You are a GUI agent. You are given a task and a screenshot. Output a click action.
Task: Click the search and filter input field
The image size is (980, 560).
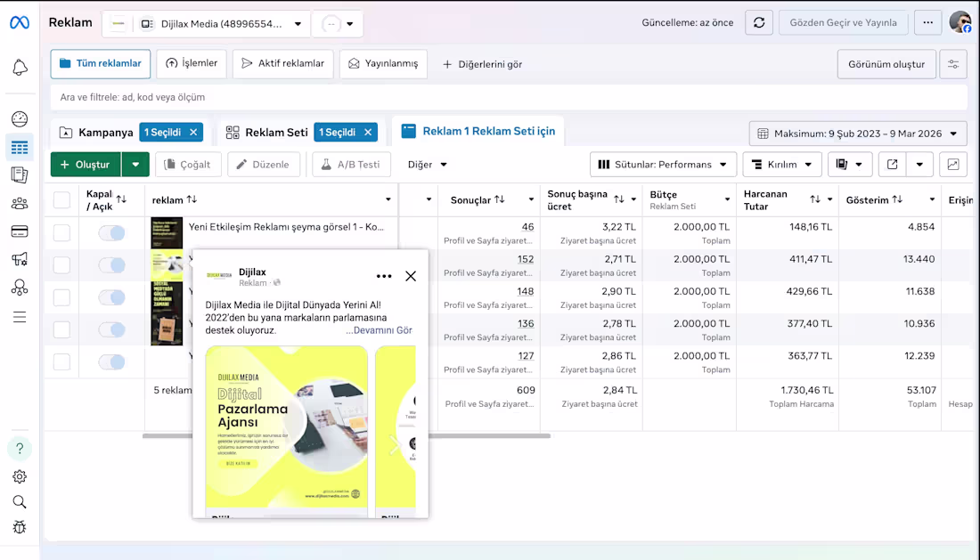pyautogui.click(x=509, y=97)
